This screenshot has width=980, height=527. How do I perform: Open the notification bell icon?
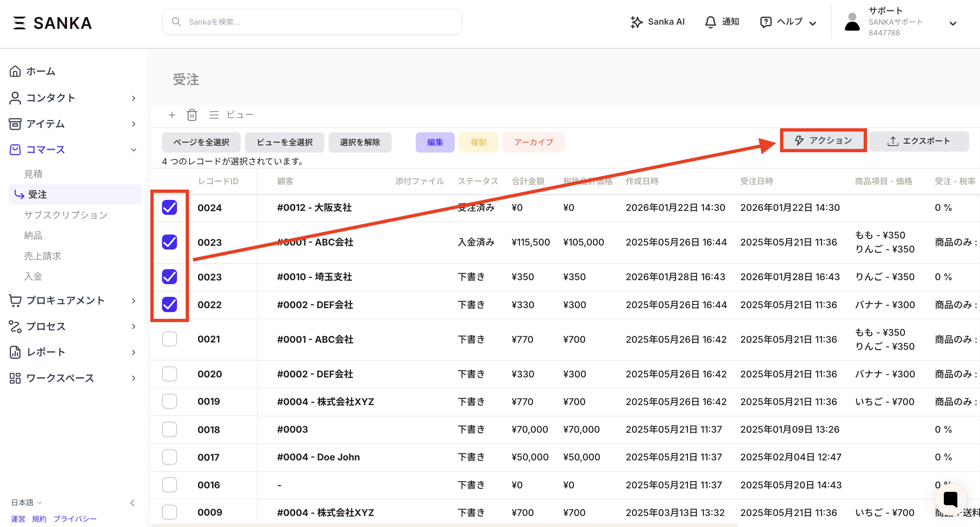[x=710, y=22]
